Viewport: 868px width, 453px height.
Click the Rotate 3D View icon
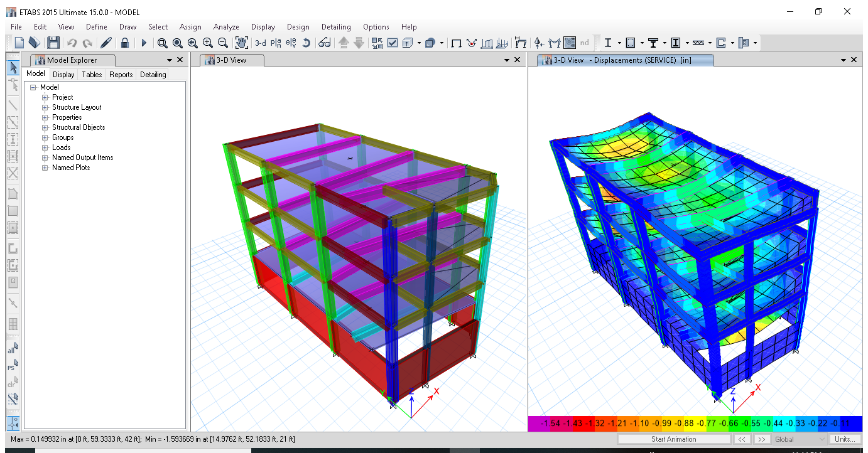[307, 43]
